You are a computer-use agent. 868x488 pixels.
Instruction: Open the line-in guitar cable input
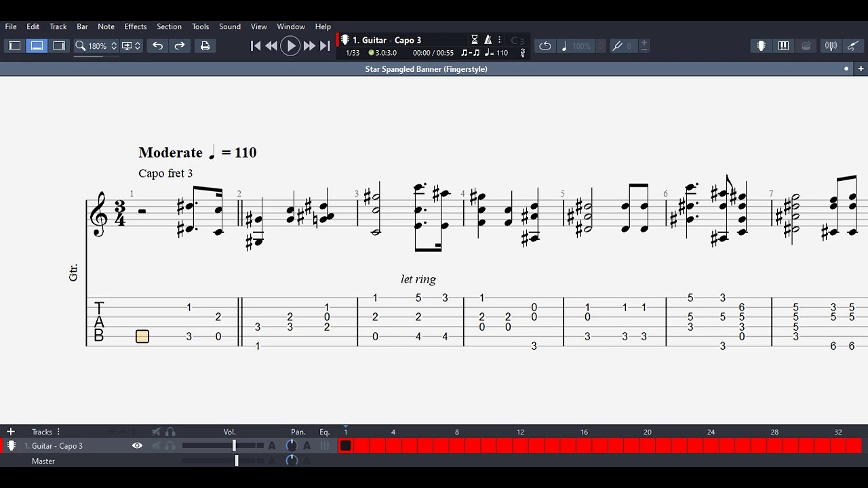pyautogui.click(x=853, y=45)
